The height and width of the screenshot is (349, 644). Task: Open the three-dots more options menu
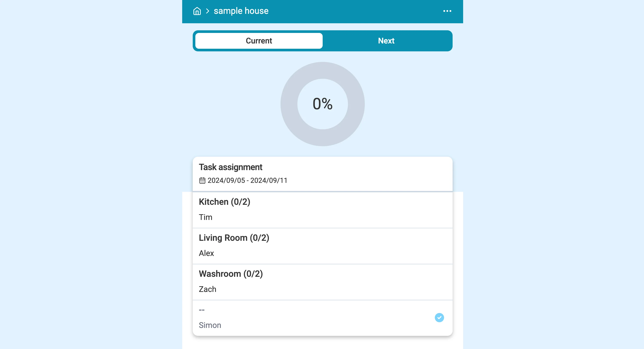pyautogui.click(x=447, y=11)
